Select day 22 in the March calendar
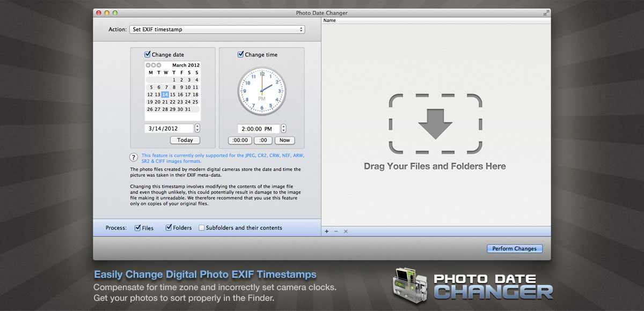The image size is (644, 311). click(173, 102)
